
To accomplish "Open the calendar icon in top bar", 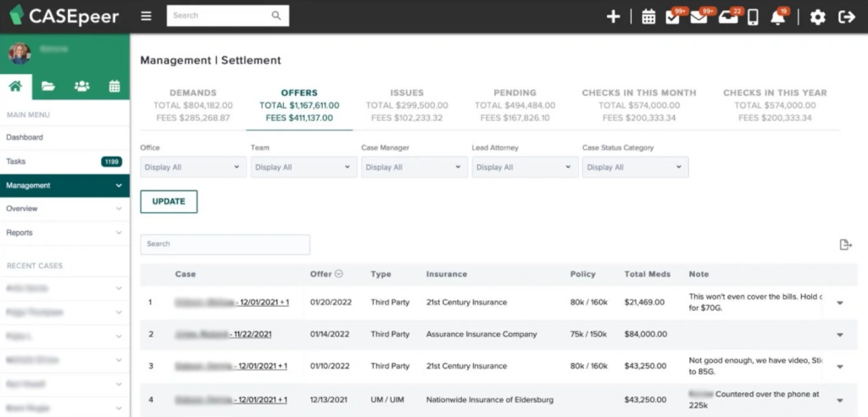I will (x=648, y=17).
